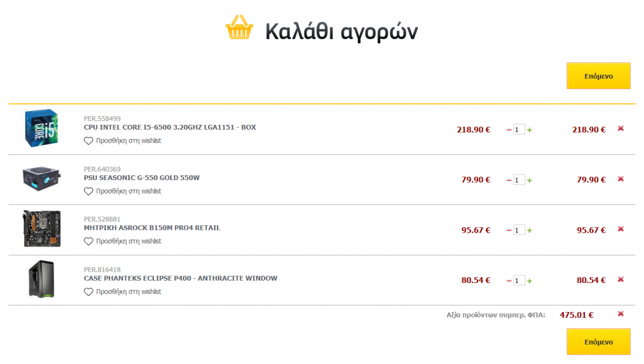Viewport: 644px width, 364px height.
Task: Increase the Intel CPU quantity with the plus icon
Action: [x=530, y=130]
